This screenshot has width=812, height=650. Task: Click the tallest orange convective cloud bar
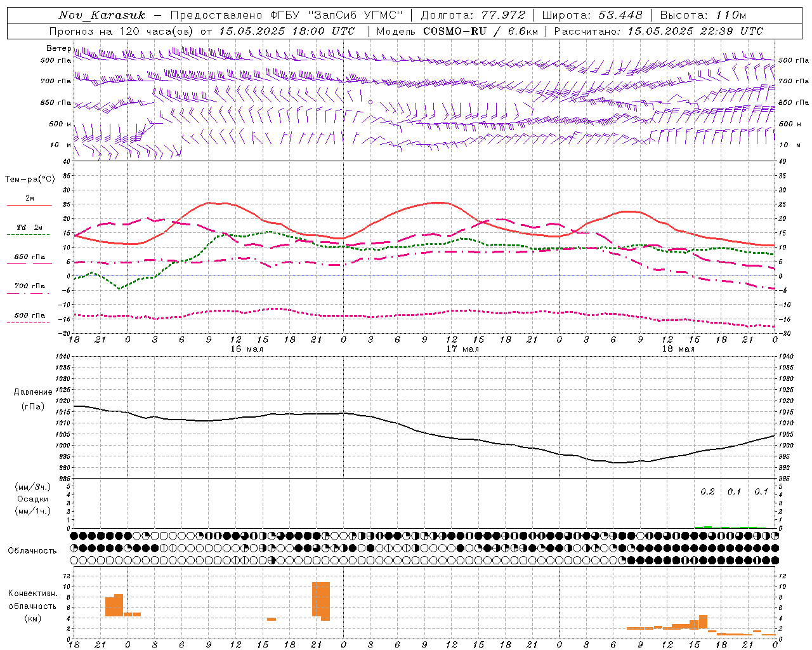click(x=321, y=601)
